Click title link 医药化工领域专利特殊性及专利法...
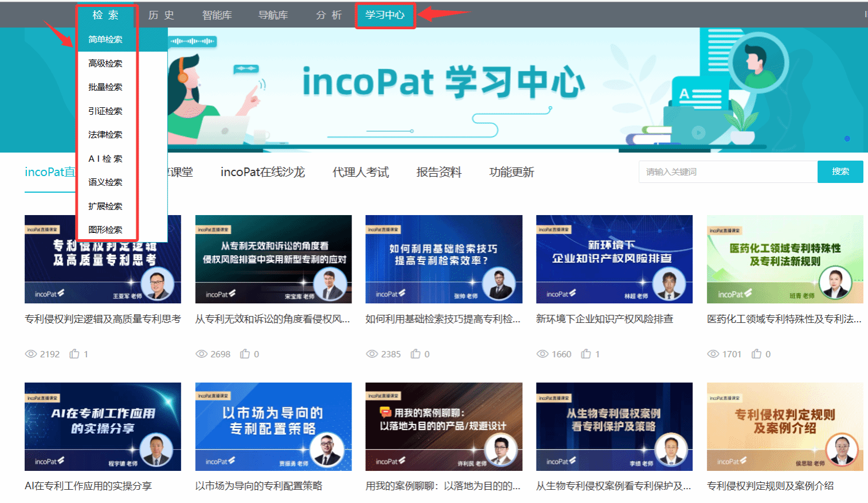This screenshot has width=868, height=503. click(784, 319)
